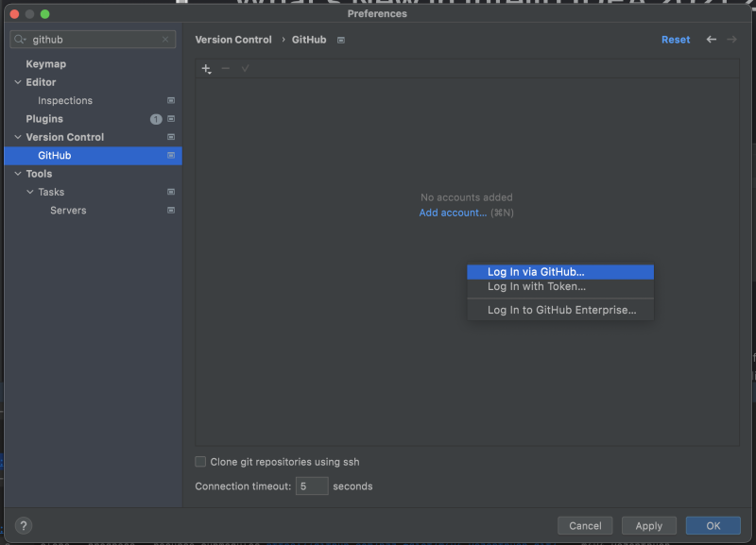The image size is (756, 545).
Task: Click the Connection timeout input field
Action: [312, 485]
